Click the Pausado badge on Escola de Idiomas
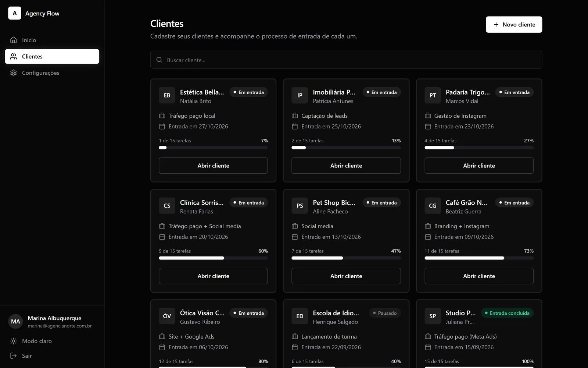This screenshot has height=368, width=588. point(385,313)
